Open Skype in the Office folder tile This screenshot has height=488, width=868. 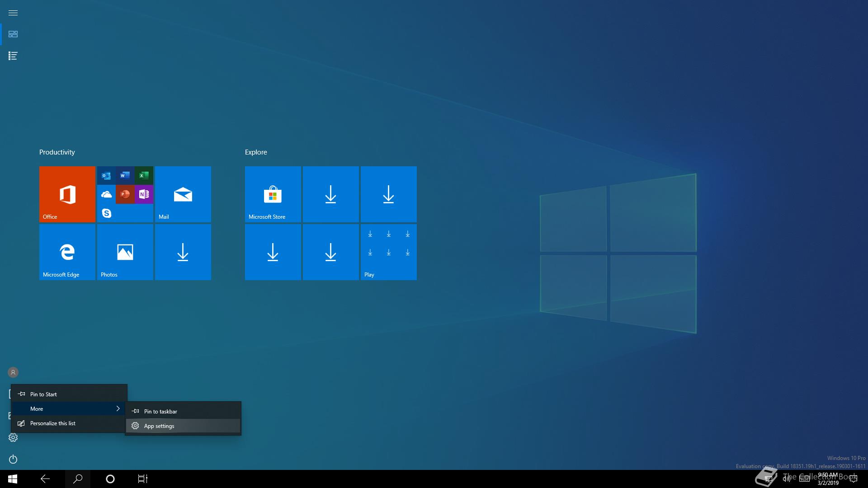pyautogui.click(x=107, y=213)
